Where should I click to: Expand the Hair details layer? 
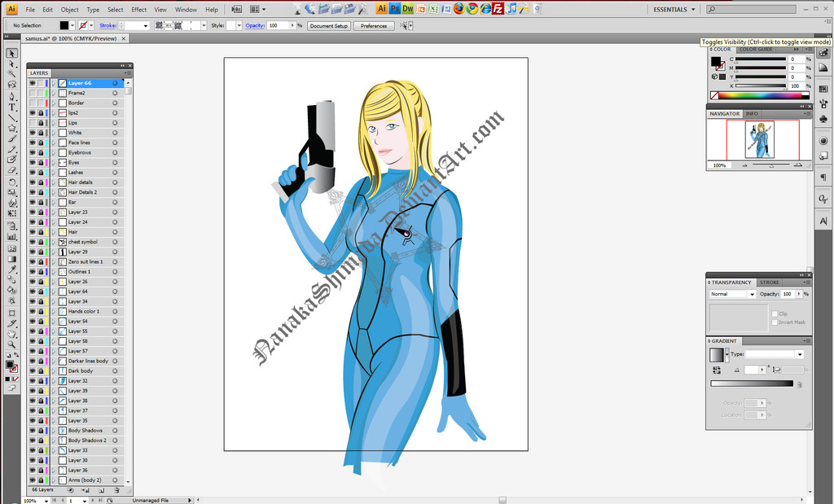coord(53,182)
